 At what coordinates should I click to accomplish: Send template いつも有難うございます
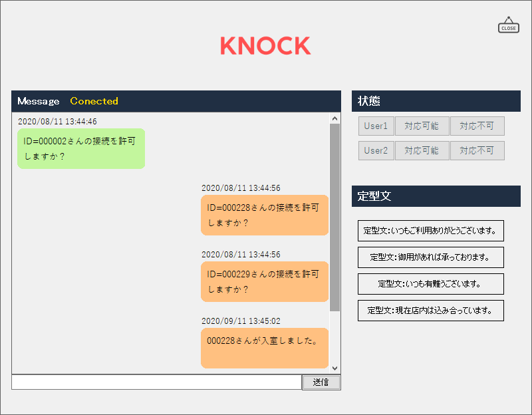[x=430, y=284]
